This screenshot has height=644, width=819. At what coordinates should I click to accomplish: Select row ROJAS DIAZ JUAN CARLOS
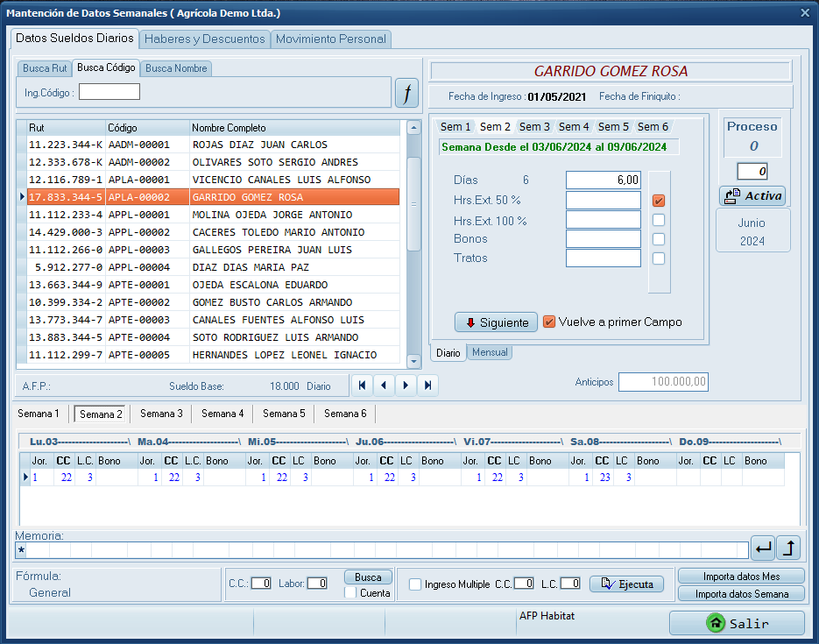[x=213, y=145]
